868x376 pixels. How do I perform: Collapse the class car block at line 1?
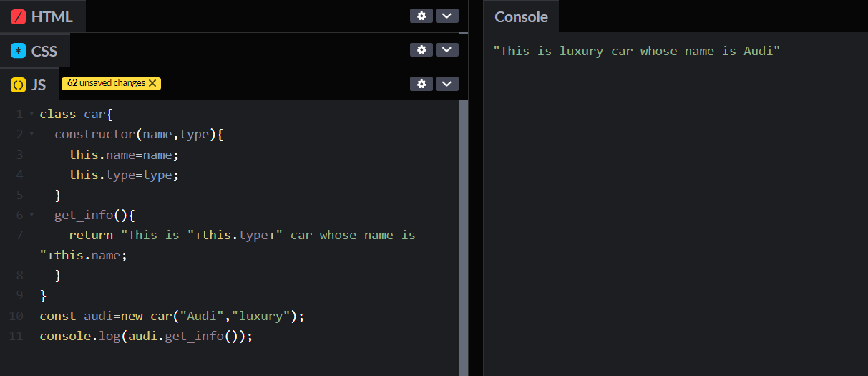[31, 114]
